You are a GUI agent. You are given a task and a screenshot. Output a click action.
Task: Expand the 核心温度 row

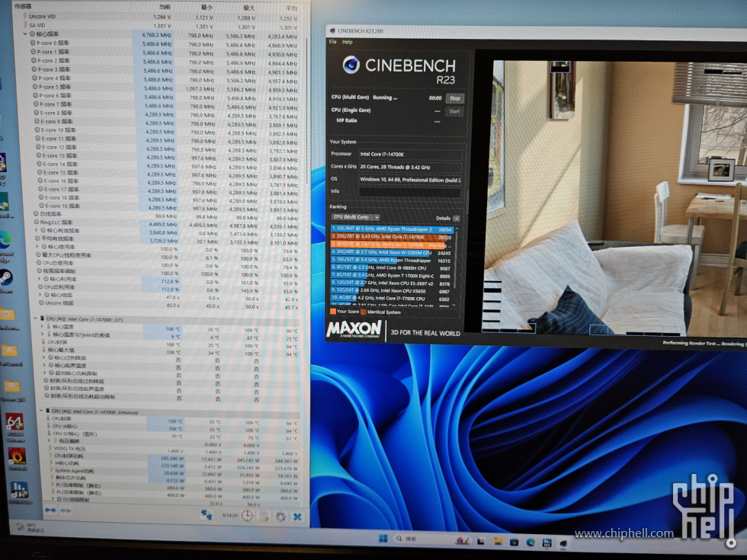click(x=42, y=326)
